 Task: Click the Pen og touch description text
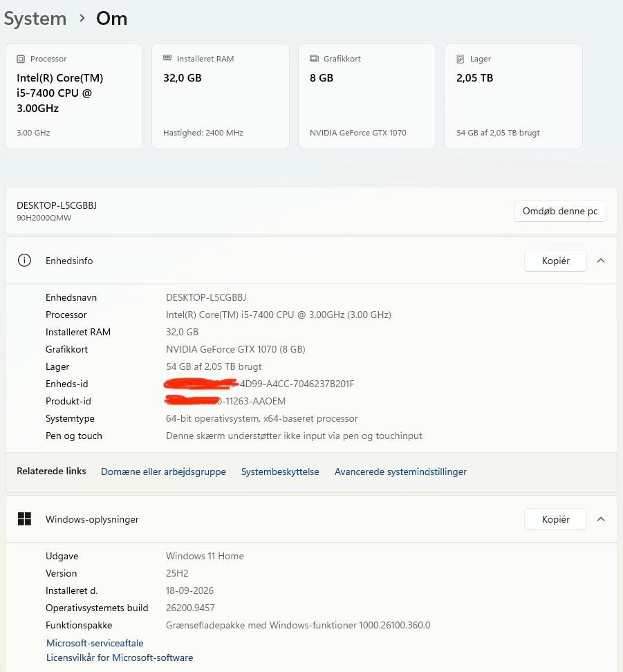[x=294, y=436]
